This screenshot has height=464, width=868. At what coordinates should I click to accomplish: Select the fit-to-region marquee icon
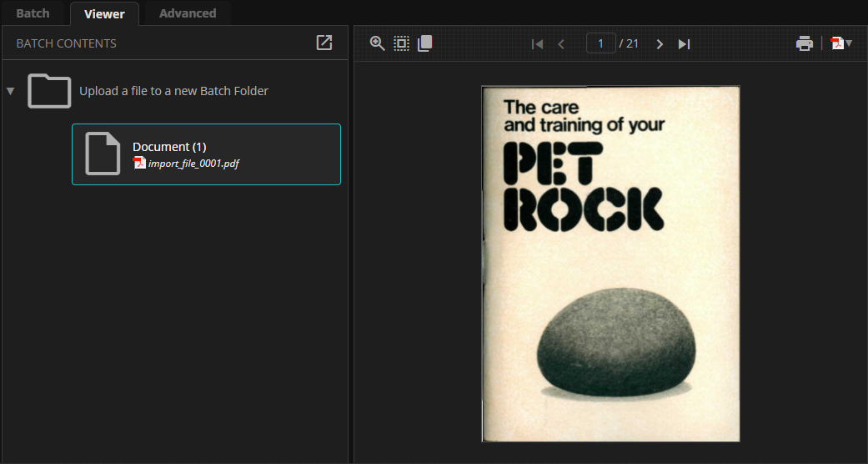point(401,43)
